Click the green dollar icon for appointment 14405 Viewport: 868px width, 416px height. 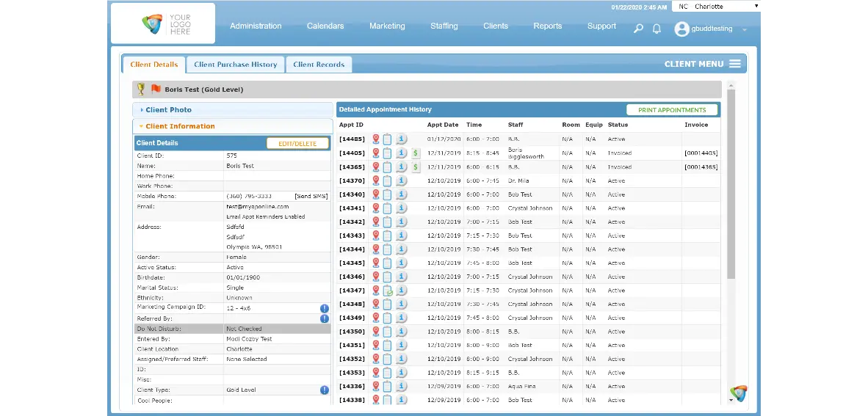coord(416,153)
